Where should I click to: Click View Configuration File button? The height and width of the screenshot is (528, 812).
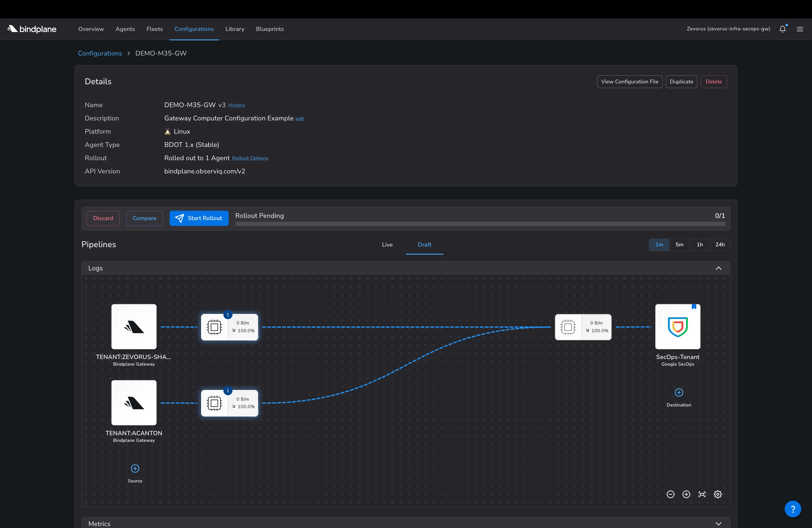click(629, 81)
